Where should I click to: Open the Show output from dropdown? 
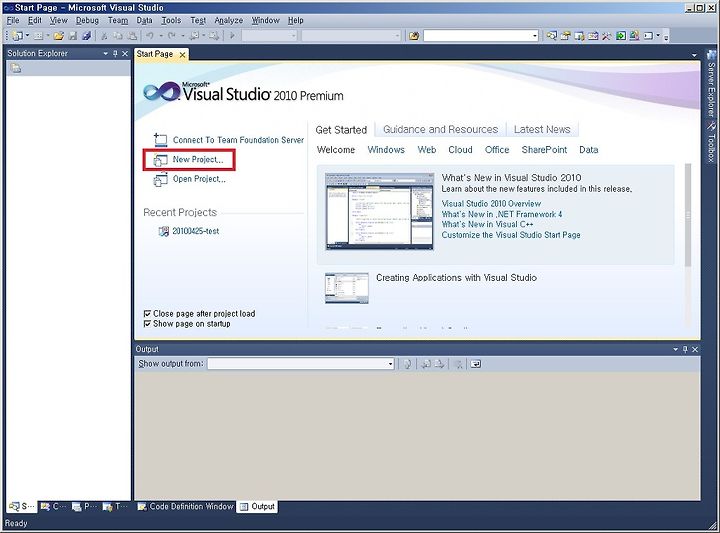(x=390, y=364)
